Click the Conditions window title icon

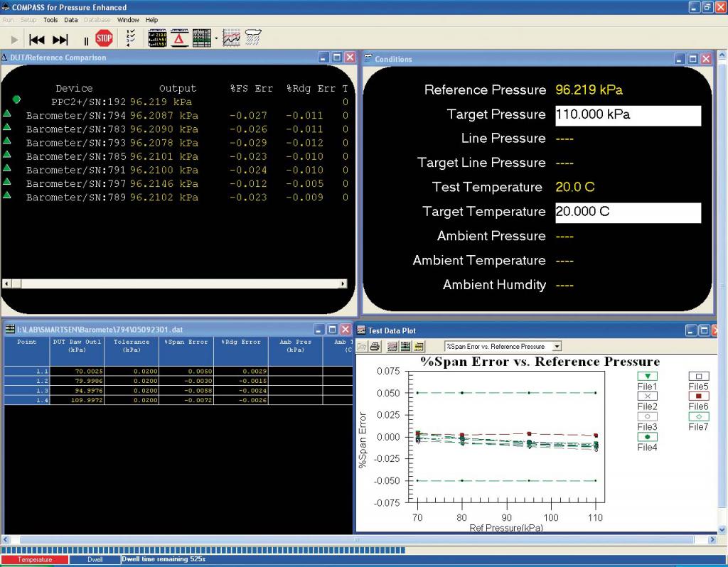click(368, 58)
